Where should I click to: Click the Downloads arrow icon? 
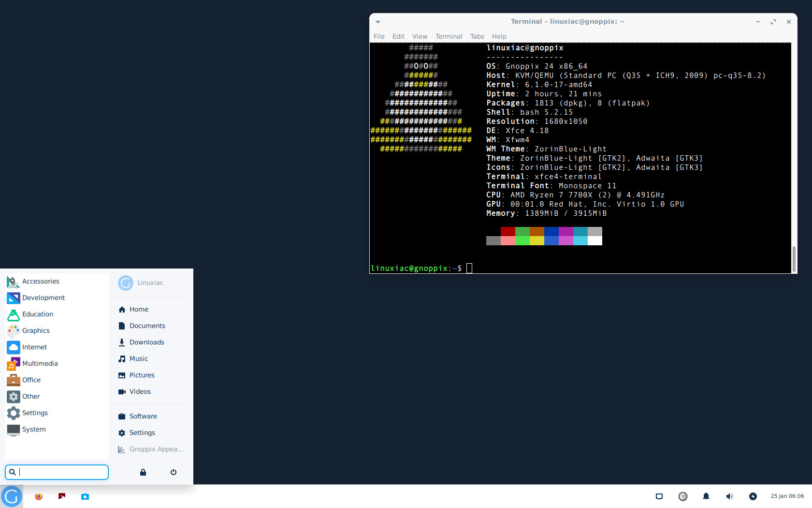point(122,343)
